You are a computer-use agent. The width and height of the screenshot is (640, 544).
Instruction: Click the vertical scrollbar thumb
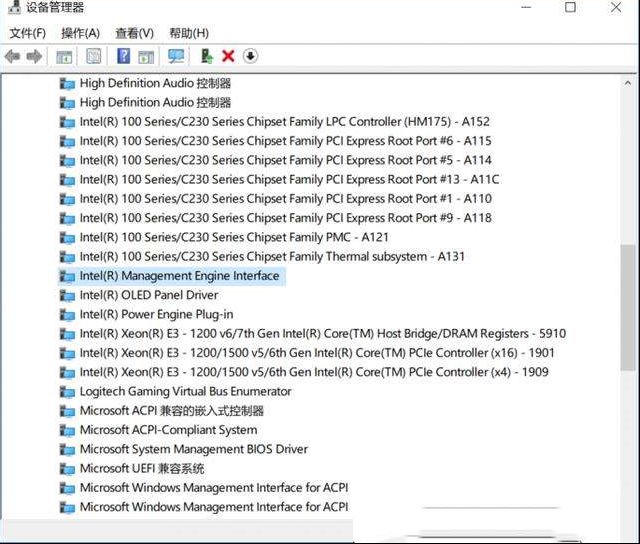coord(628,308)
